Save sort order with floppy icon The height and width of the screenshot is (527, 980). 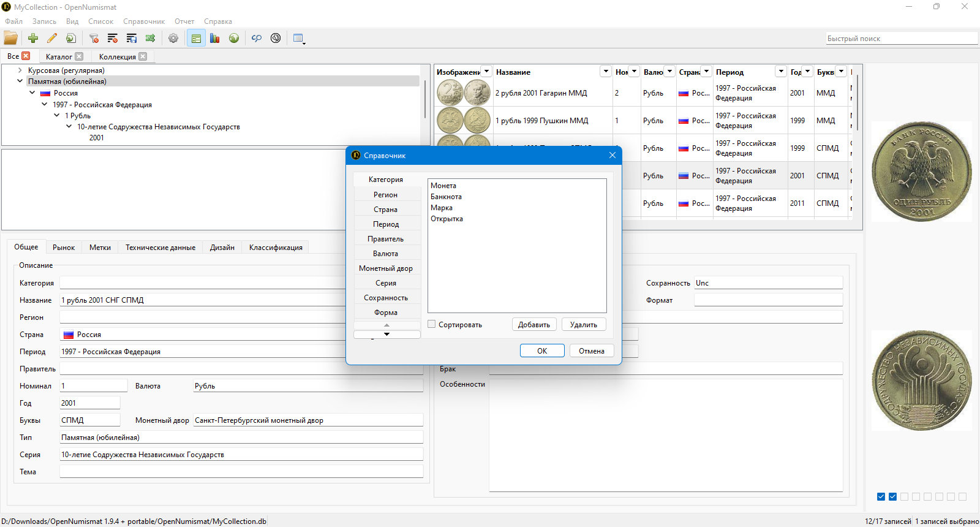point(132,38)
